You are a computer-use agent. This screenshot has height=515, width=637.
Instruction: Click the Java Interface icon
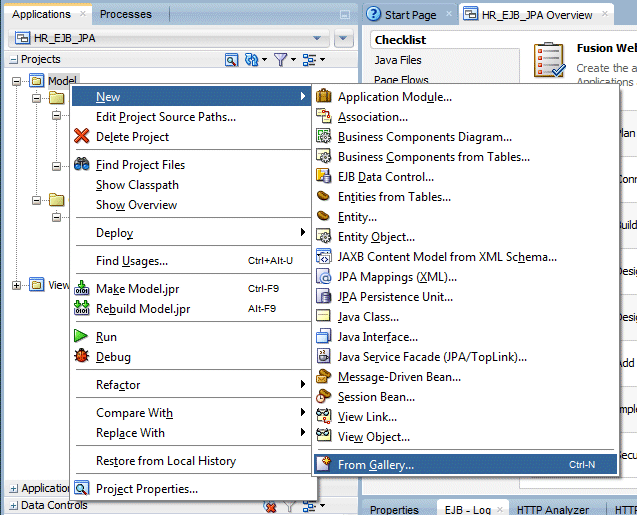[324, 336]
